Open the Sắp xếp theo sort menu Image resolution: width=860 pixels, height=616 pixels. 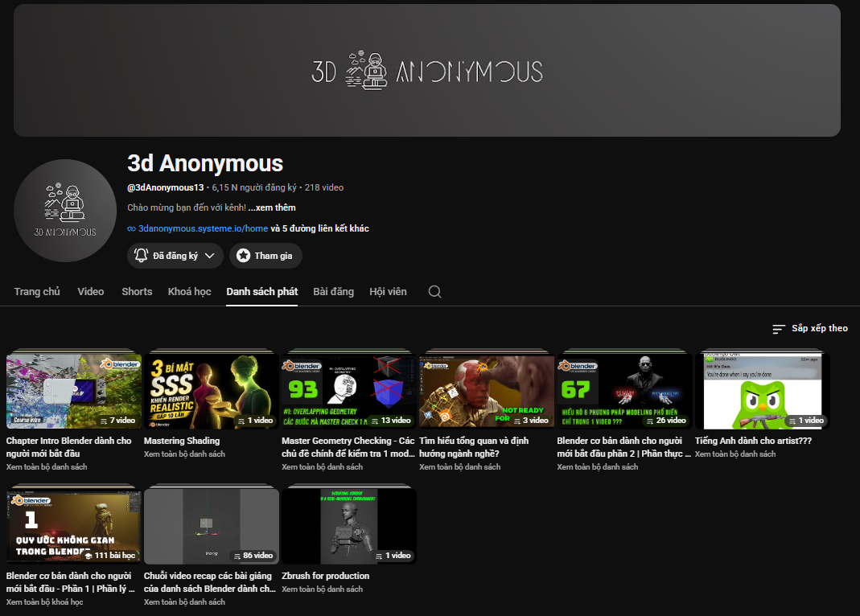809,328
